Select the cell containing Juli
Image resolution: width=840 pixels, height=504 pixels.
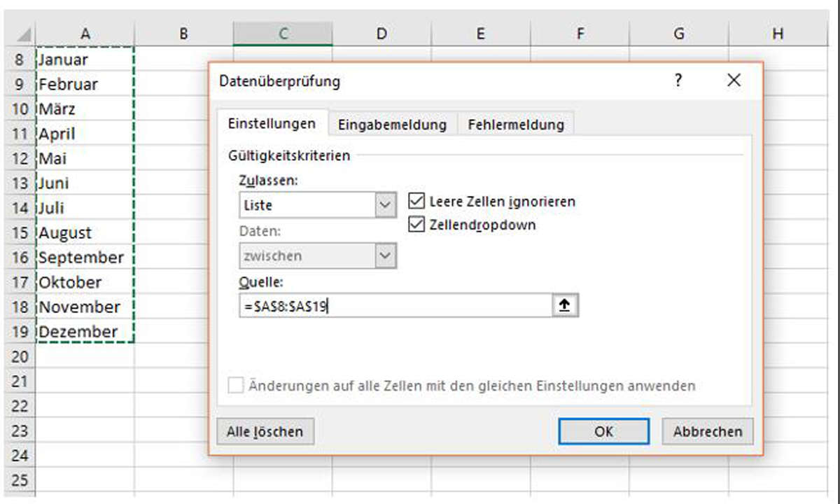(85, 208)
